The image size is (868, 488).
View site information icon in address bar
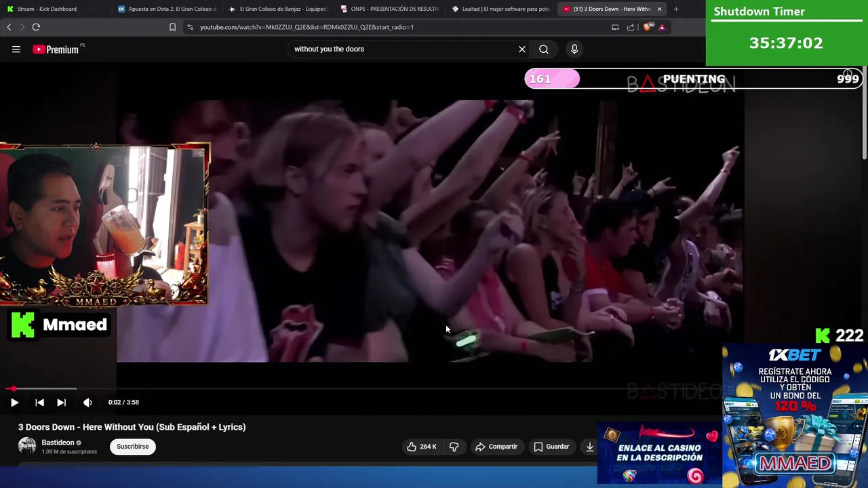coord(190,27)
